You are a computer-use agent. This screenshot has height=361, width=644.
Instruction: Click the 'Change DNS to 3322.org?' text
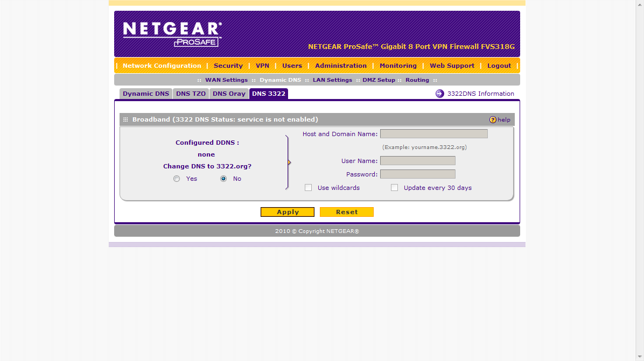point(207,167)
